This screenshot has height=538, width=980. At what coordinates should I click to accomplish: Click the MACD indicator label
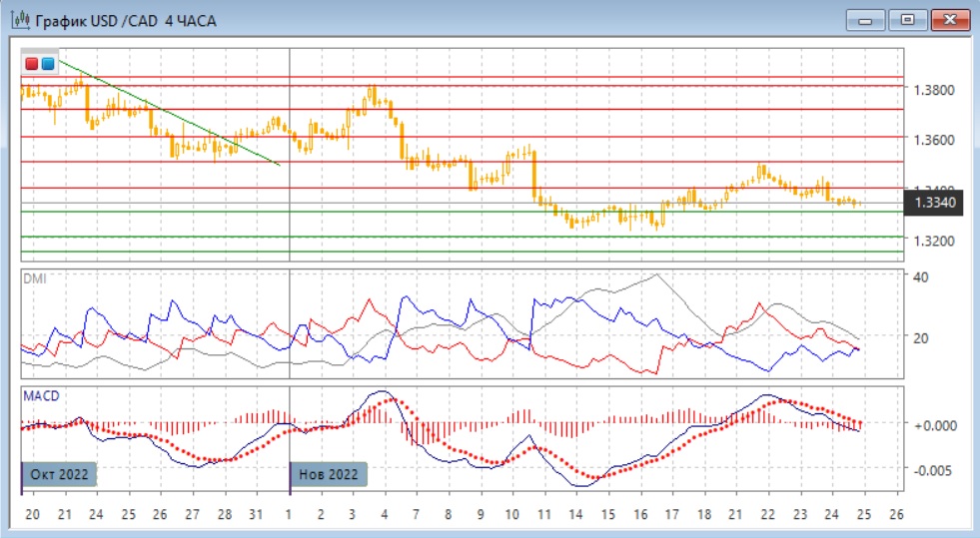click(x=40, y=396)
